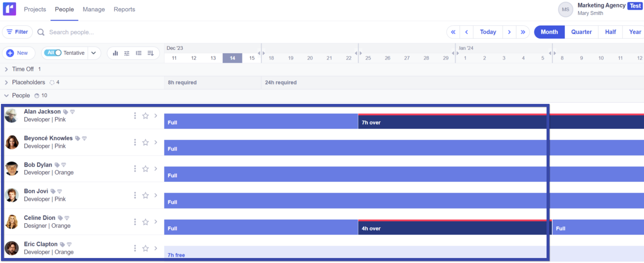Open the Filter button
Image resolution: width=644 pixels, height=263 pixels.
point(18,32)
